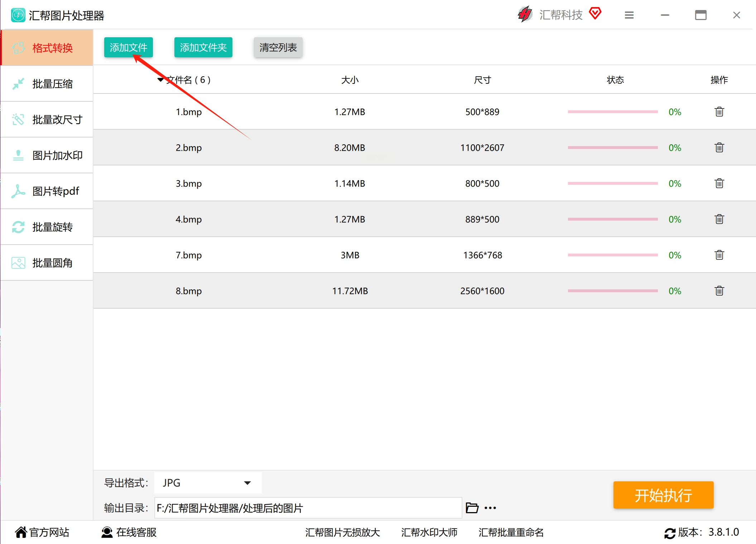This screenshot has width=756, height=544.
Task: Click the 添加文件夹 button
Action: 203,47
